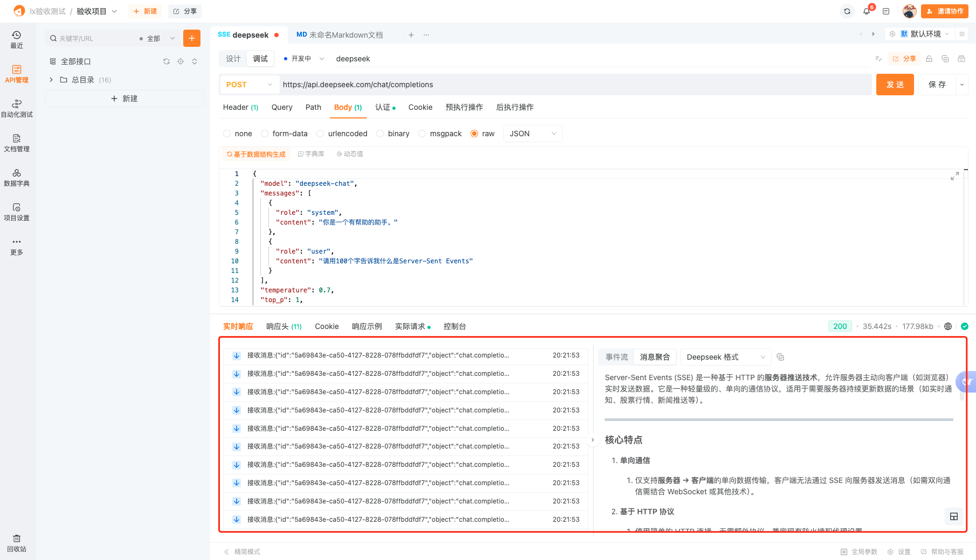Open the 默认环境 environment selector
This screenshot has width=976, height=560.
919,34
